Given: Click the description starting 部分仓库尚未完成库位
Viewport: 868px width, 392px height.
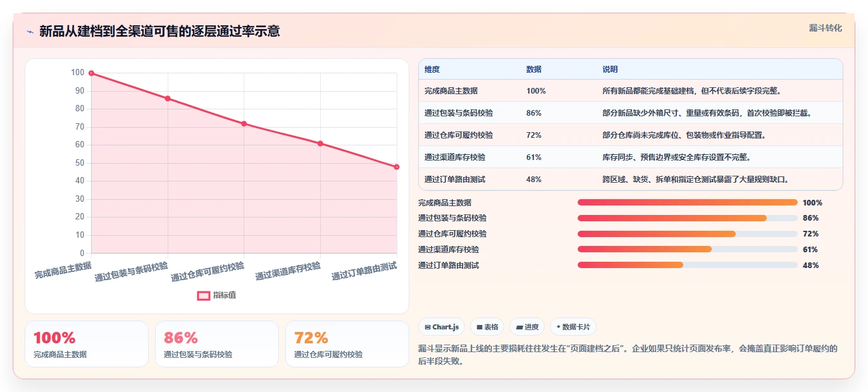Looking at the screenshot, I should coord(685,135).
